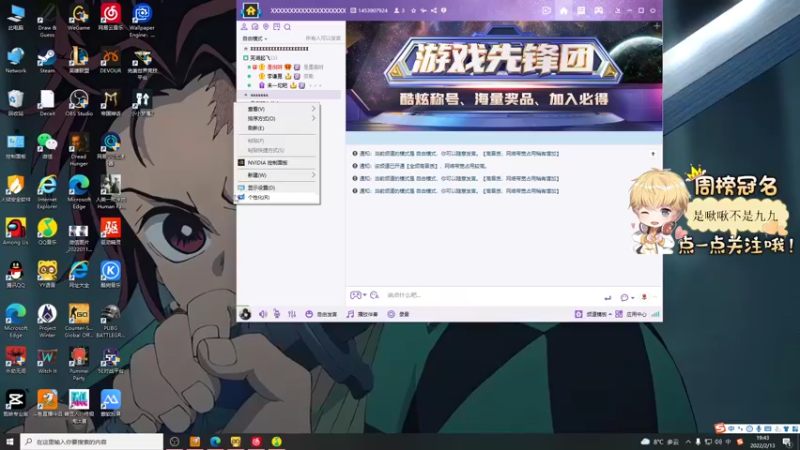The height and width of the screenshot is (450, 800).
Task: Click the game controller emoji icon in chat bar
Action: click(x=356, y=295)
